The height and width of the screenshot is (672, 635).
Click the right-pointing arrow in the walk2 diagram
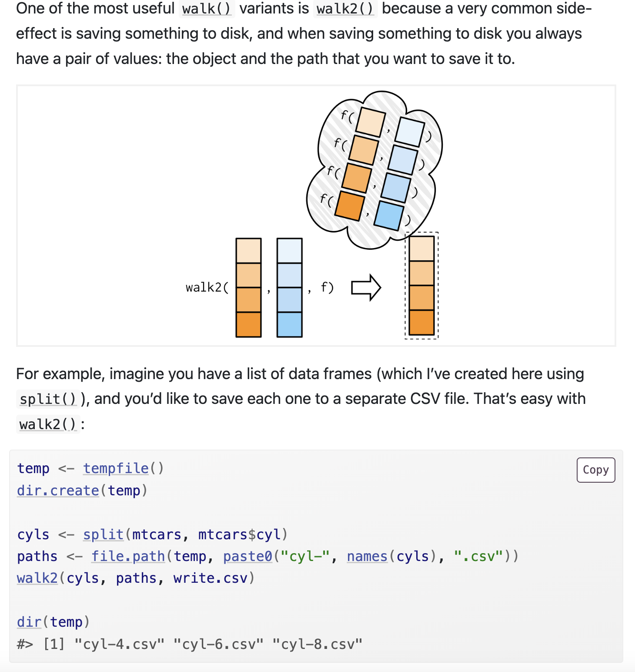366,288
